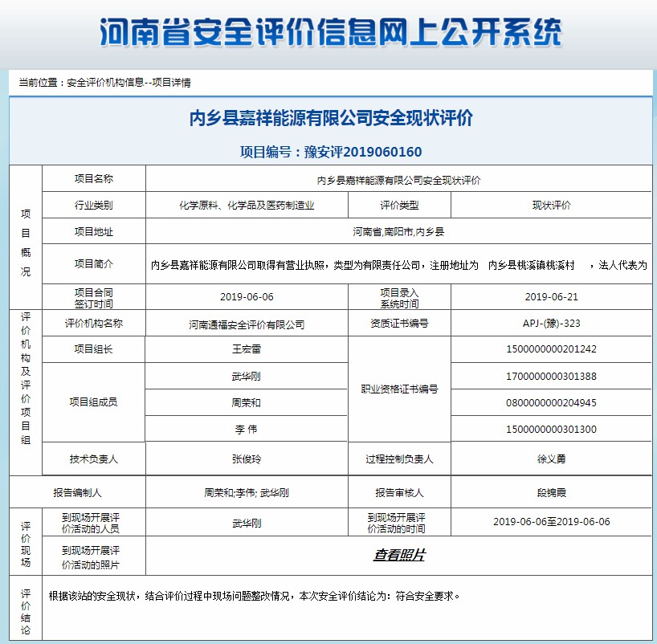Open the 查看照片 link

pyautogui.click(x=399, y=555)
